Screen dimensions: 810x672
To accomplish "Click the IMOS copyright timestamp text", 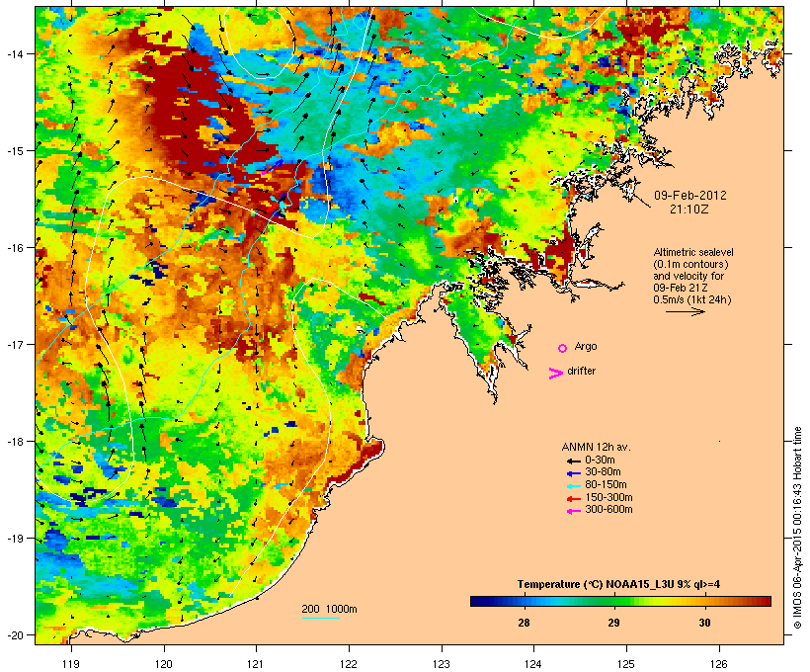I will coord(797,528).
